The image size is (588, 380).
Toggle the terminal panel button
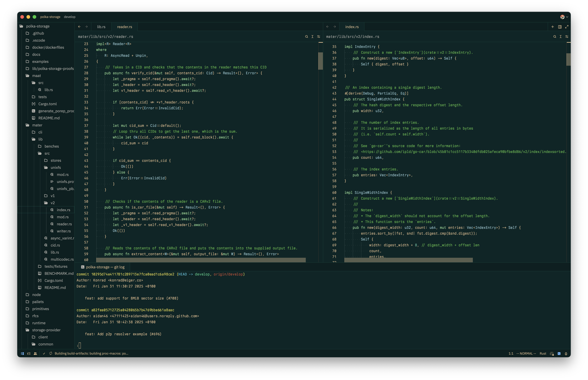(559, 353)
